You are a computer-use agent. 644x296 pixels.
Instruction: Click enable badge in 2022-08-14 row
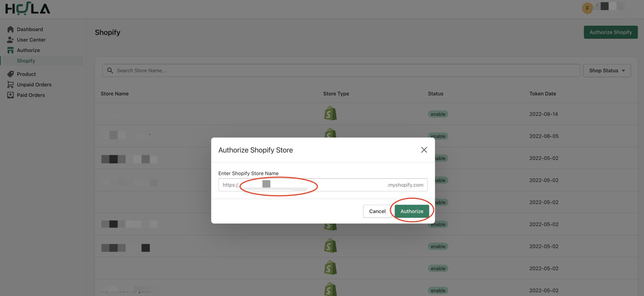tap(438, 114)
